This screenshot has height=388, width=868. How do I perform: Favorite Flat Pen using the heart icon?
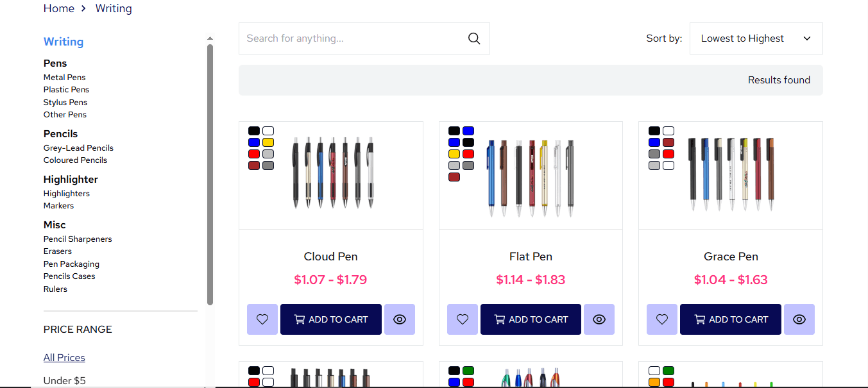(462, 319)
